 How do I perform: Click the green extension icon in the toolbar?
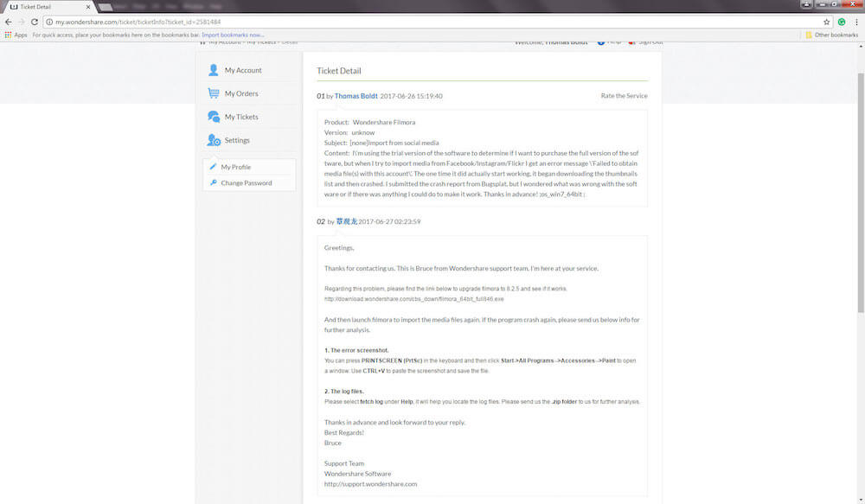pyautogui.click(x=842, y=22)
